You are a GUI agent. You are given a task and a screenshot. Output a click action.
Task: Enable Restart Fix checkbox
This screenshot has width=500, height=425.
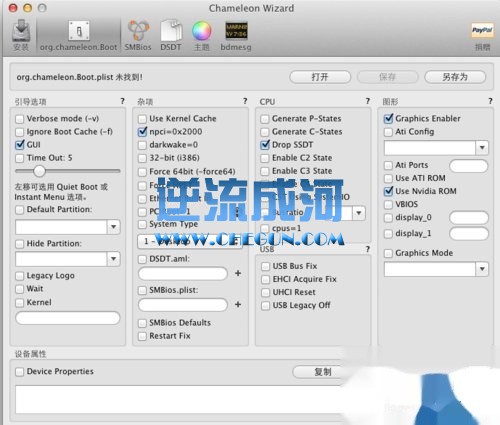tap(142, 336)
